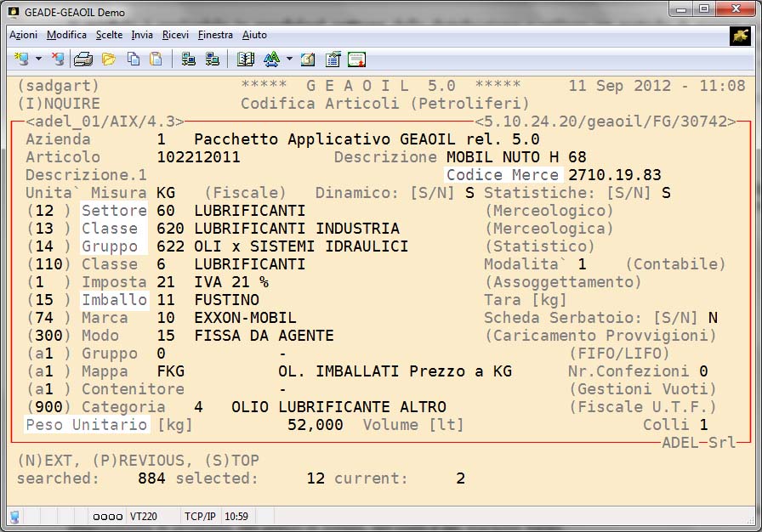The width and height of the screenshot is (762, 532).
Task: Open the Modifica menu
Action: tap(66, 35)
